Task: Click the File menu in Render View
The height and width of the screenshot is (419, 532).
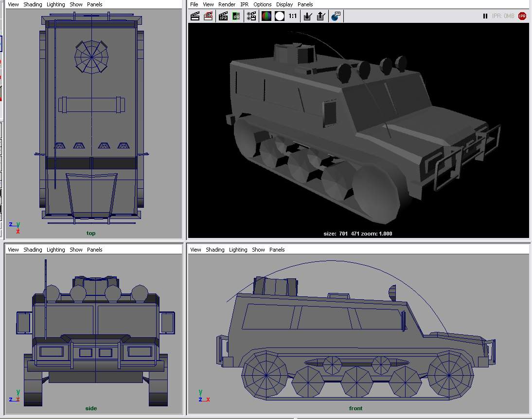Action: coord(194,4)
